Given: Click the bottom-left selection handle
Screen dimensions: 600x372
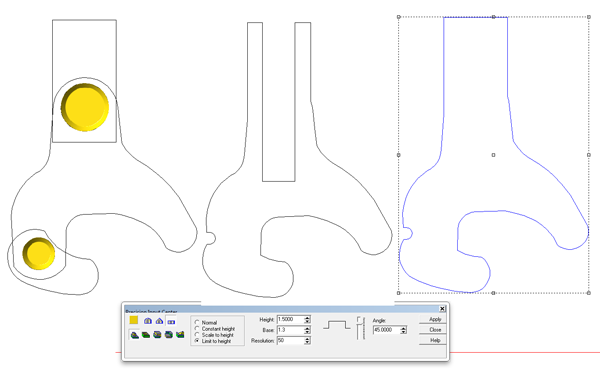Looking at the screenshot, I should click(x=399, y=293).
